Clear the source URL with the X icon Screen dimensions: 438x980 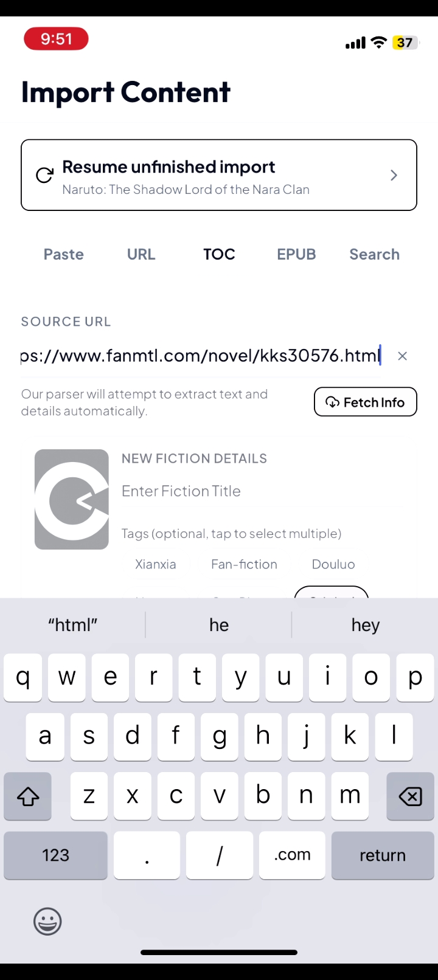[x=402, y=356]
